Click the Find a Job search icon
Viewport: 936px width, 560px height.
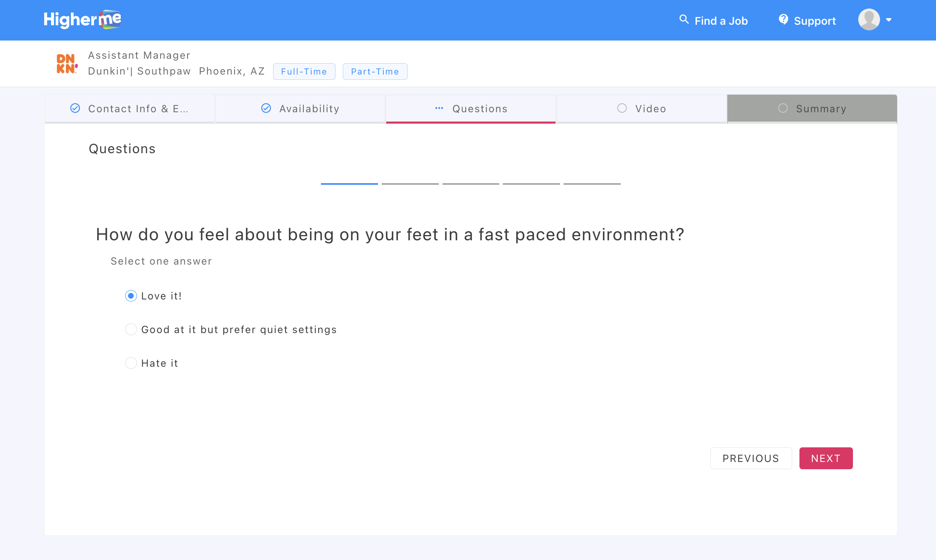[x=684, y=19]
